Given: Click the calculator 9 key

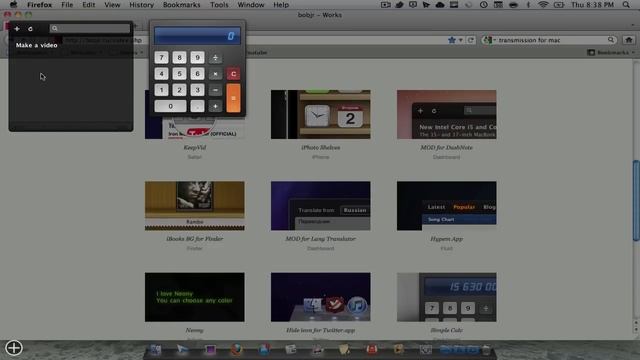Looking at the screenshot, I should [x=197, y=58].
